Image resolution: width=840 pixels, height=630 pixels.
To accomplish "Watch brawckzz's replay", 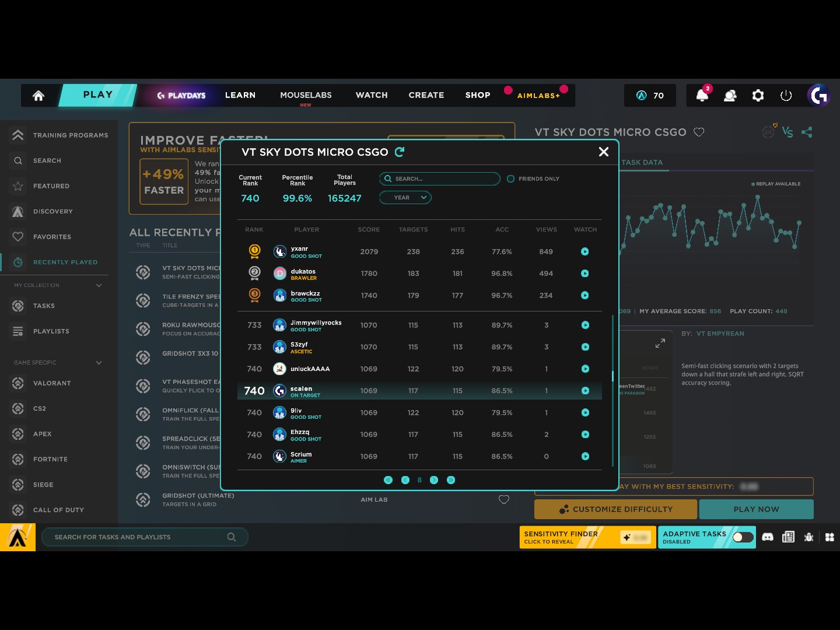I will tap(585, 296).
